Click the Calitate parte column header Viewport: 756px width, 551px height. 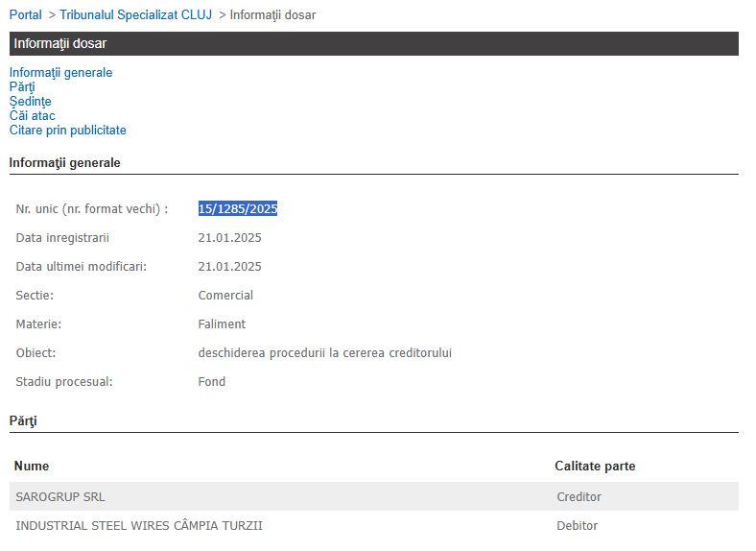(x=595, y=467)
